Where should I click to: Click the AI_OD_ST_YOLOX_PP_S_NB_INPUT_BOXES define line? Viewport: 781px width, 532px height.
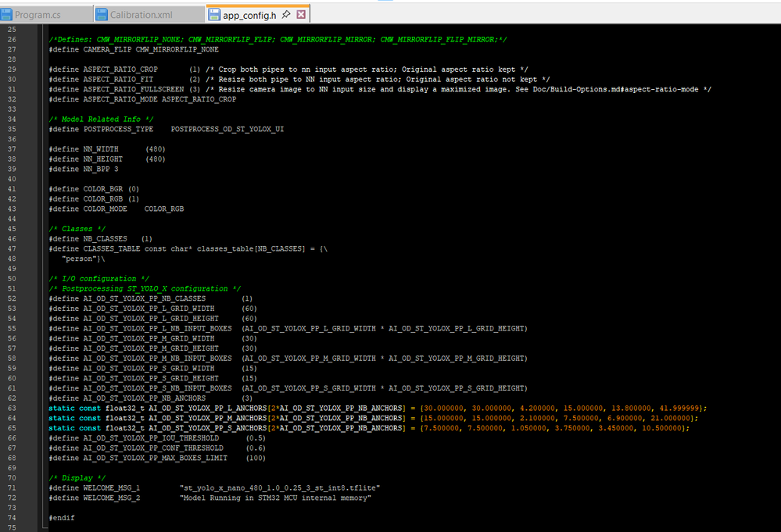click(288, 387)
